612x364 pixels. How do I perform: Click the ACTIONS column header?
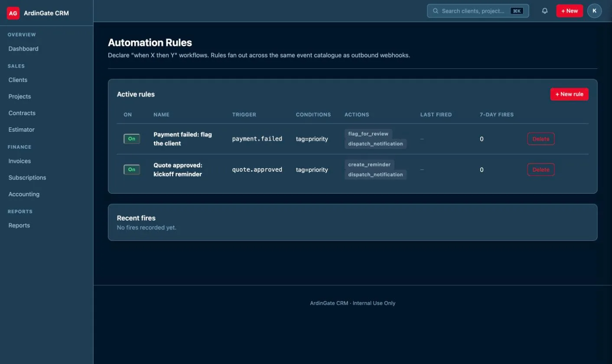357,115
